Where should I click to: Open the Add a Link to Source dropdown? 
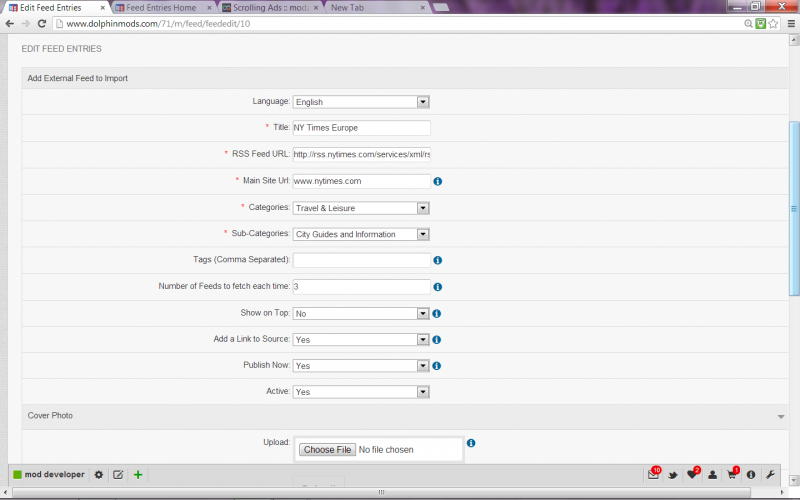pos(361,340)
